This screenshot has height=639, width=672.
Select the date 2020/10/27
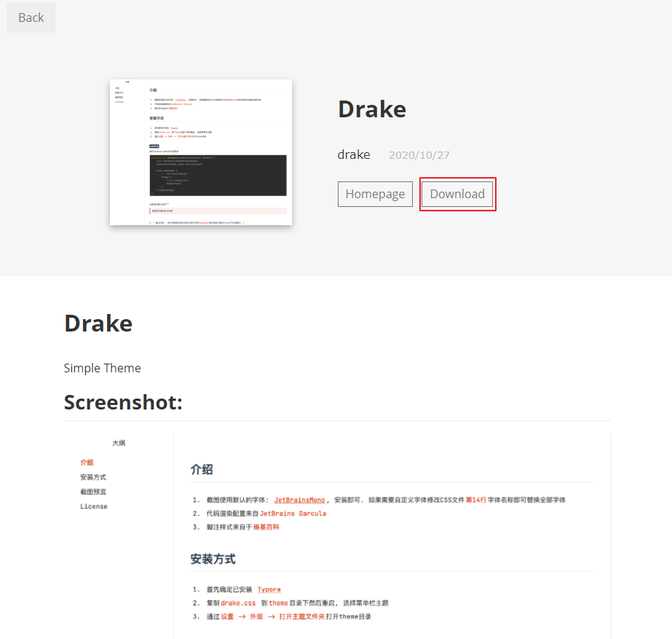(x=419, y=154)
